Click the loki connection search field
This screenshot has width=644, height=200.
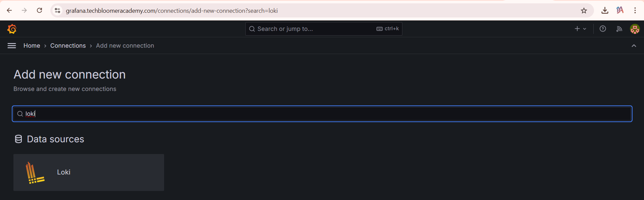tap(322, 114)
